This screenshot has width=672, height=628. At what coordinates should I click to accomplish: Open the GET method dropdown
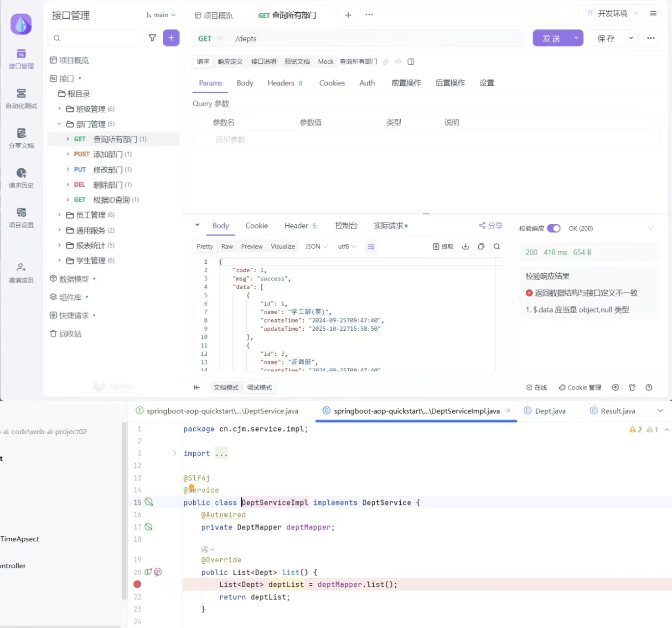point(210,38)
